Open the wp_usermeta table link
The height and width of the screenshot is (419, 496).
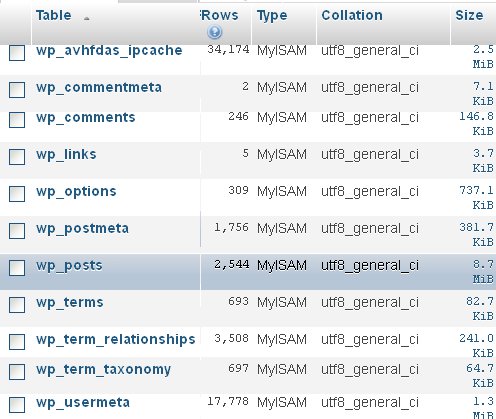coord(83,402)
